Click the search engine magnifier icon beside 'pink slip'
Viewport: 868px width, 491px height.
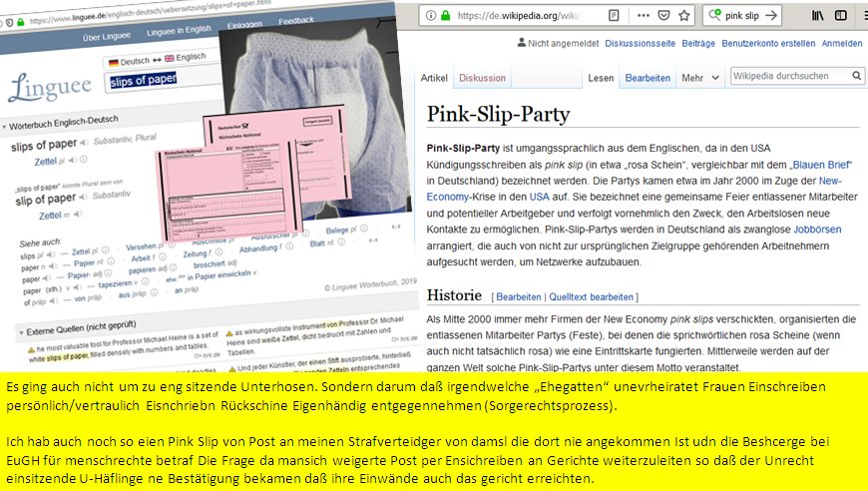click(x=714, y=15)
